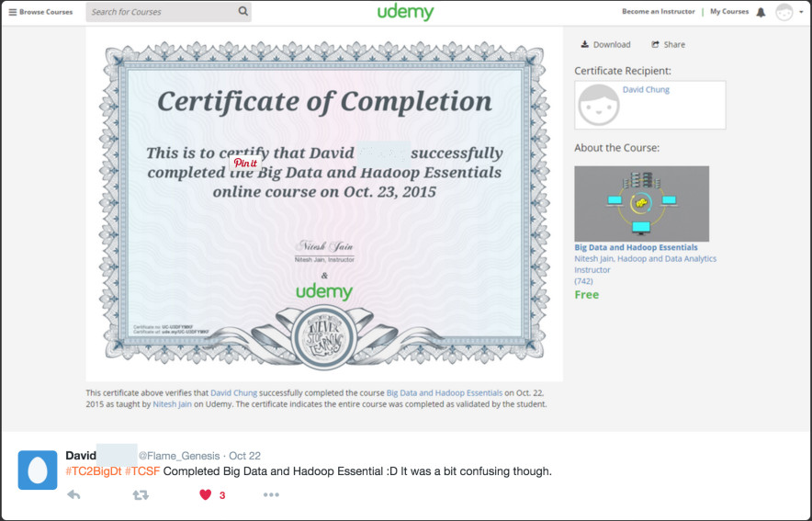Click the search magnifier icon
The height and width of the screenshot is (521, 812).
coord(242,11)
